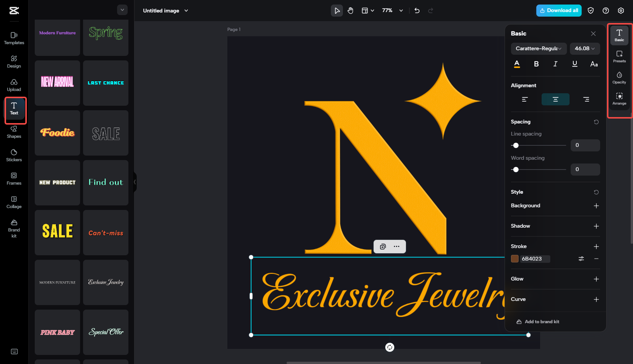This screenshot has width=633, height=364.
Task: Open the Opacity settings
Action: click(619, 77)
